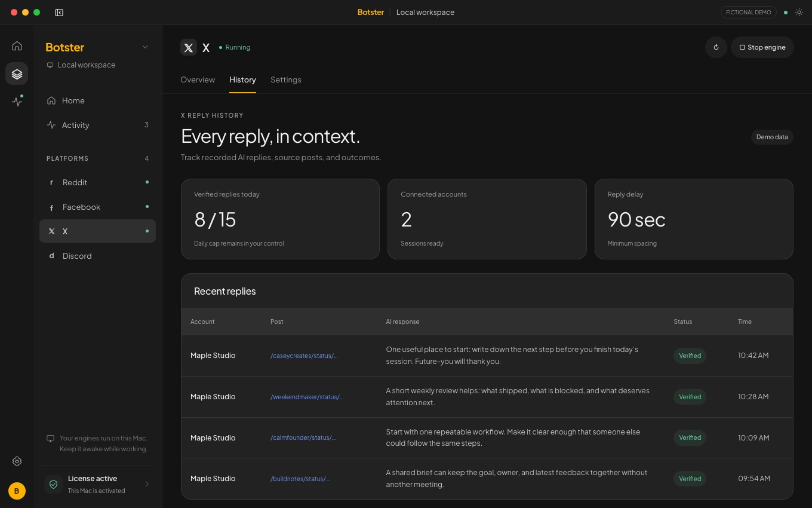Open the /calmfounder/status/ post link

(303, 437)
